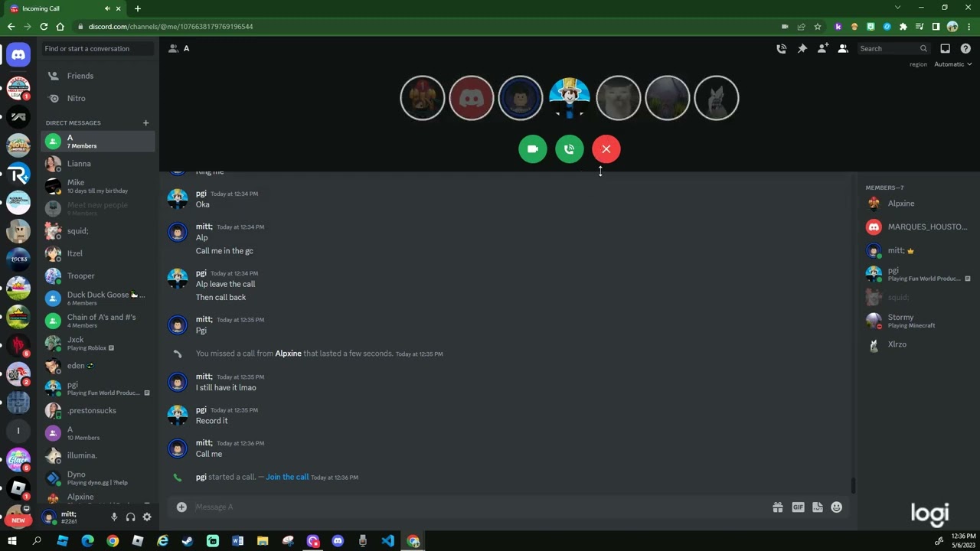Mute microphone in user panel
Image resolution: width=980 pixels, height=551 pixels.
pyautogui.click(x=114, y=517)
